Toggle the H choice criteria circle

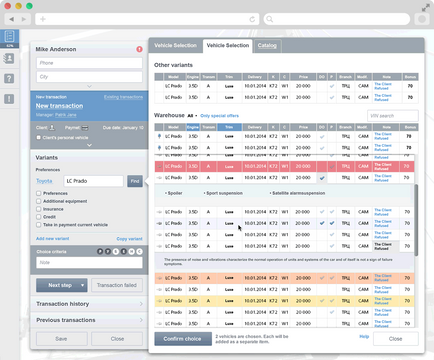coord(132,252)
